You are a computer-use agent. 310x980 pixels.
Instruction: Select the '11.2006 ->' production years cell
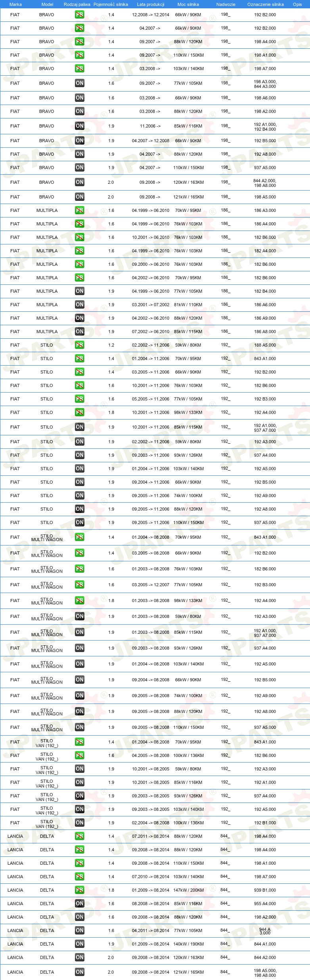click(x=150, y=126)
